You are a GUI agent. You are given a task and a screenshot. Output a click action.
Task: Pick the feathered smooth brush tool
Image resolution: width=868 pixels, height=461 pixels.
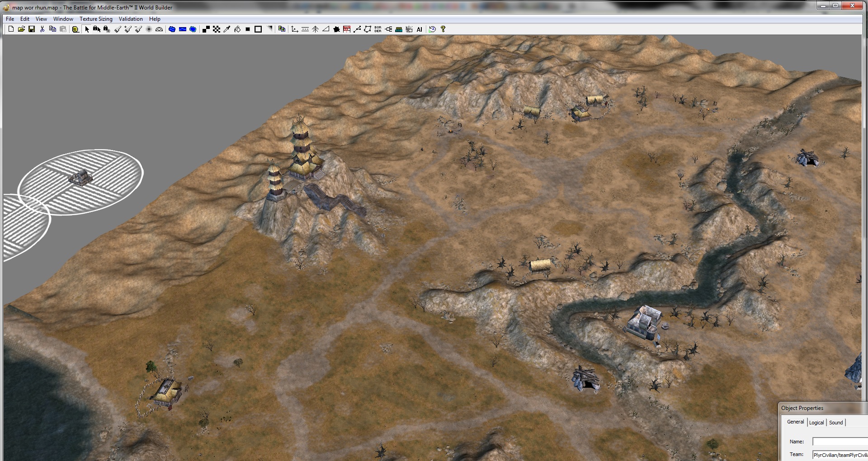pos(149,29)
